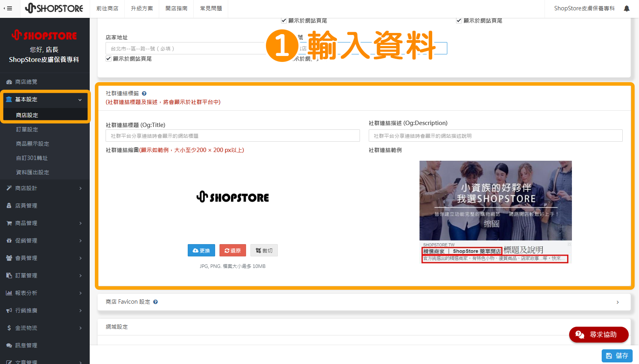Click the 儲存 save button
Viewport: 639px width, 364px height.
pos(617,356)
